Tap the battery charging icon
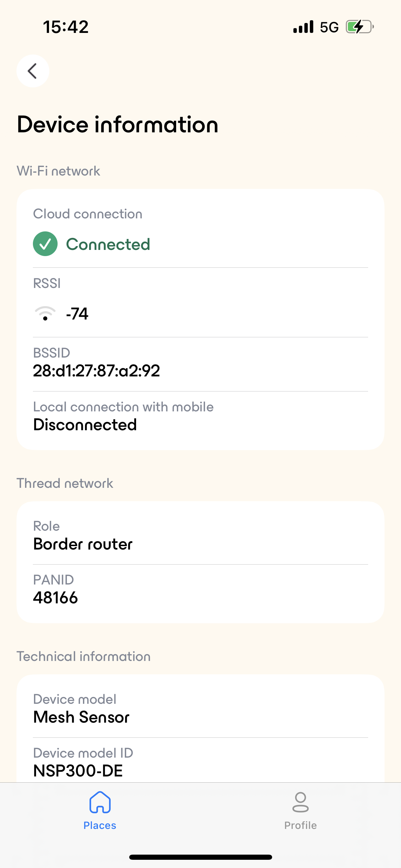Viewport: 401px width, 868px height. point(360,27)
